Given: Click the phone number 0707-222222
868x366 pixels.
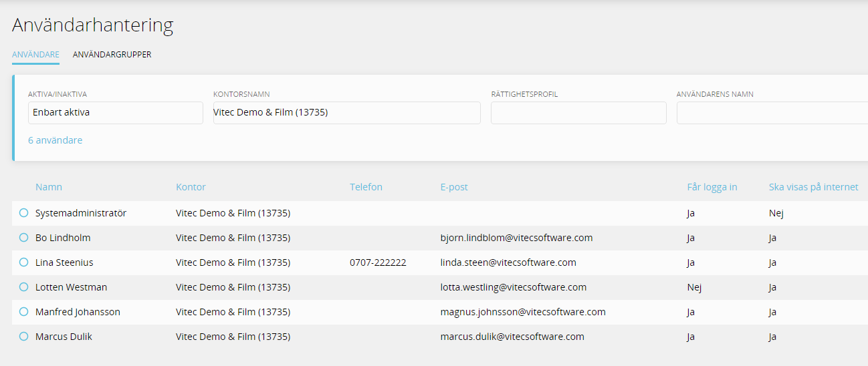Looking at the screenshot, I should (378, 262).
